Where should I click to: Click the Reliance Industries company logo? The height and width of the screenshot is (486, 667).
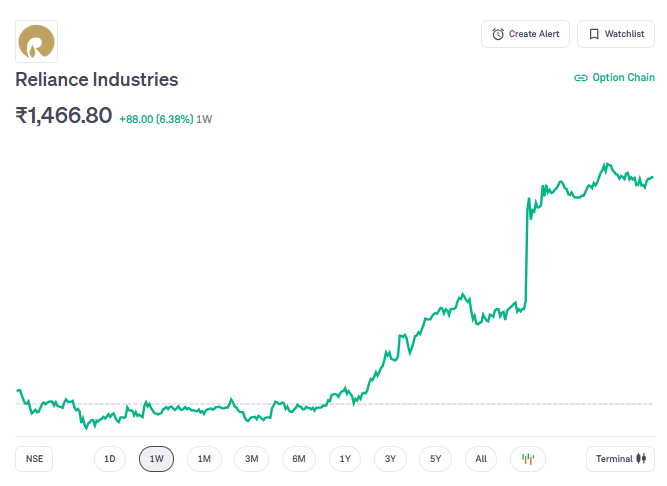pyautogui.click(x=37, y=41)
